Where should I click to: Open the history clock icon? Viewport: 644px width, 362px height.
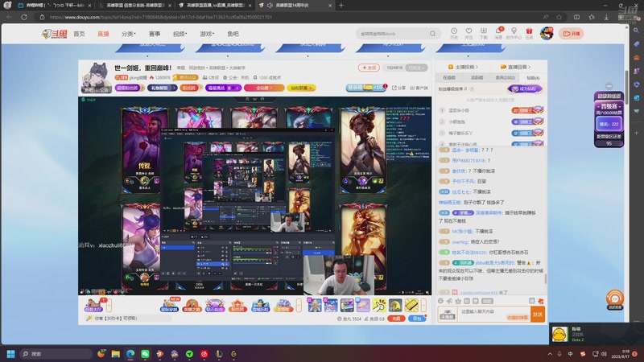click(x=454, y=33)
